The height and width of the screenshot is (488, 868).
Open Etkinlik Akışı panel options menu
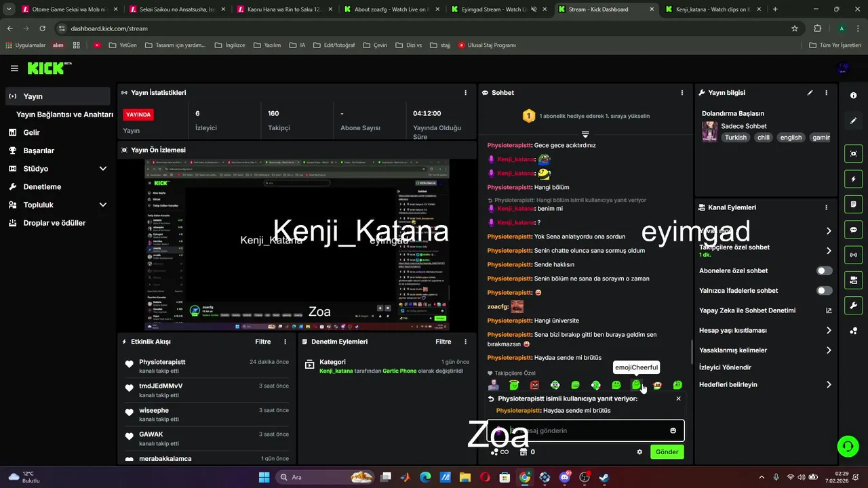point(285,342)
